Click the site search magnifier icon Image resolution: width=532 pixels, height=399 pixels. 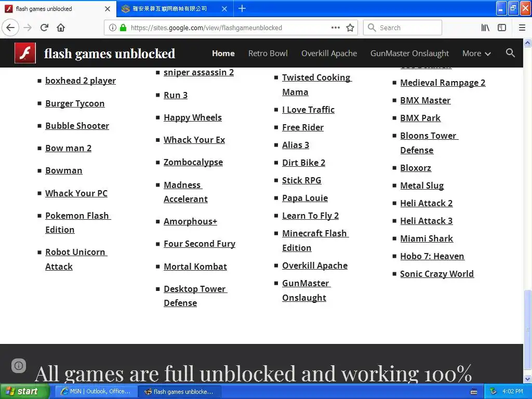[510, 53]
